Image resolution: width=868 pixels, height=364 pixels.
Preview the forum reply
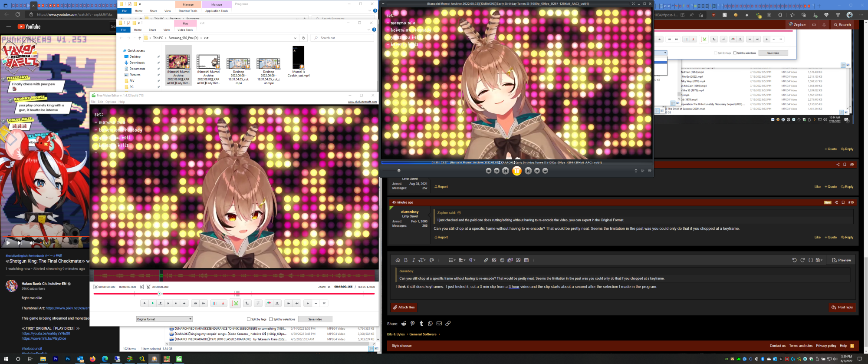click(842, 260)
